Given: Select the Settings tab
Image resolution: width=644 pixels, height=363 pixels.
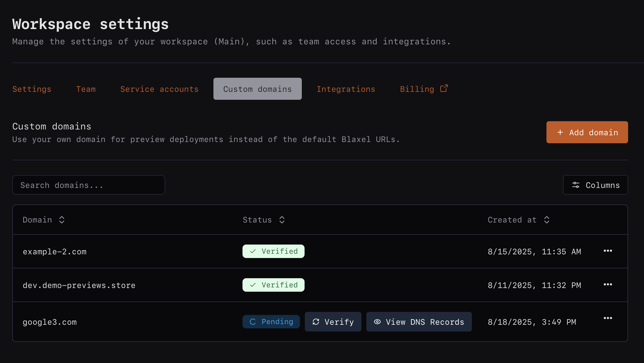Looking at the screenshot, I should coord(32,89).
